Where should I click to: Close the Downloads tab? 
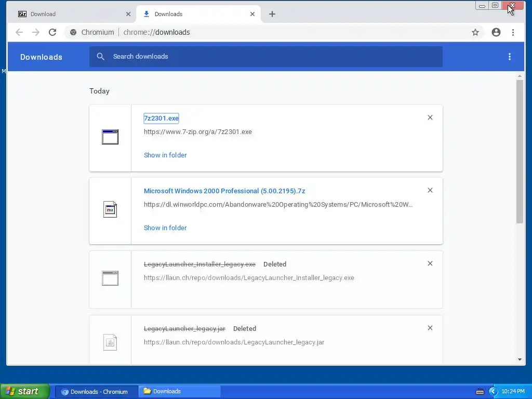(252, 14)
